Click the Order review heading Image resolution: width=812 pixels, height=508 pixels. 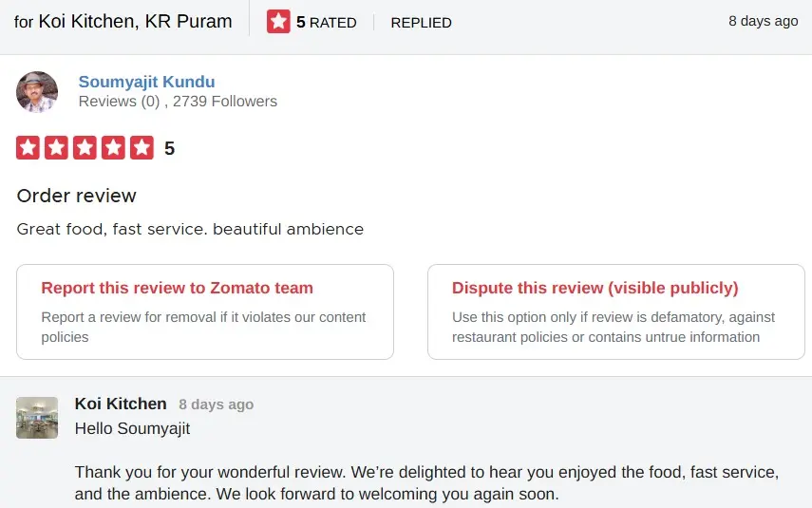click(x=77, y=196)
